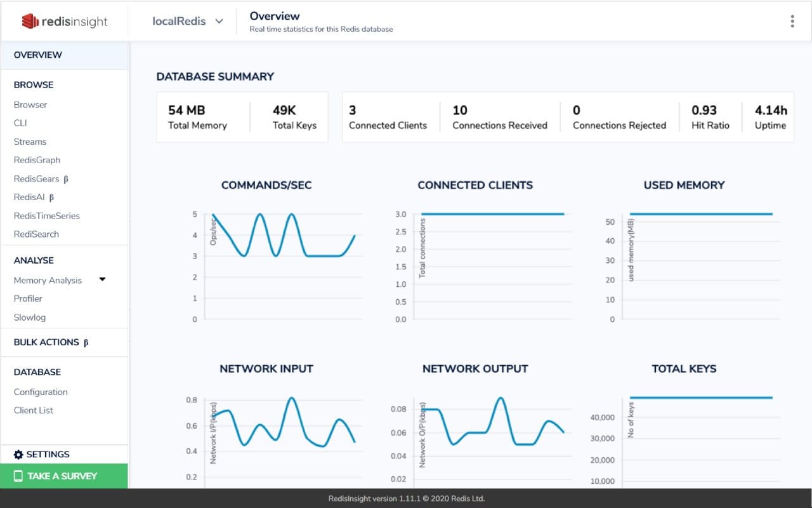Expand the Memory Analysis section

pos(101,279)
